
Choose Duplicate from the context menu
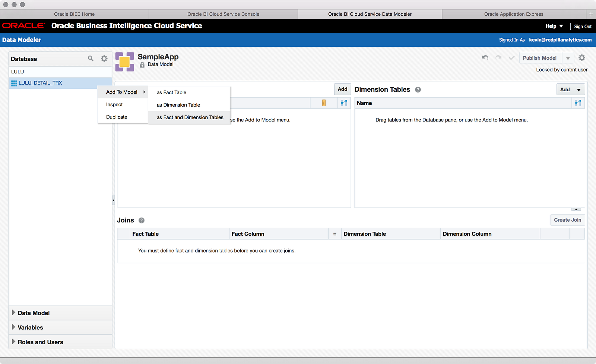[x=123, y=117]
